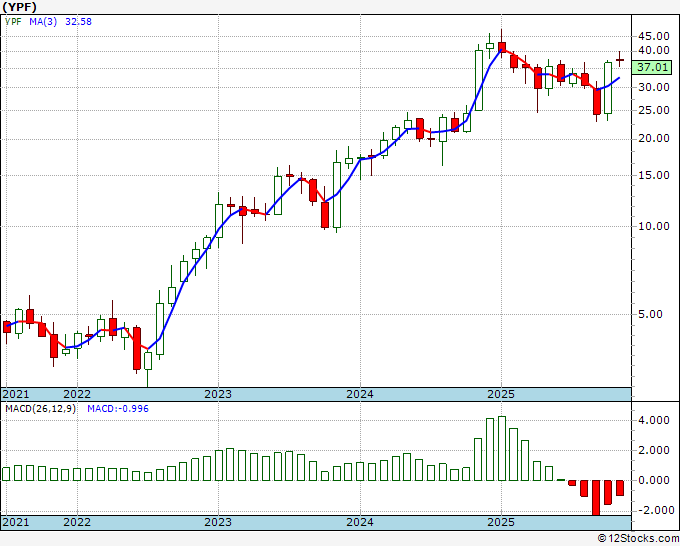The height and width of the screenshot is (546, 680).
Task: Click 2022 on the price chart timeline
Action: coord(77,394)
